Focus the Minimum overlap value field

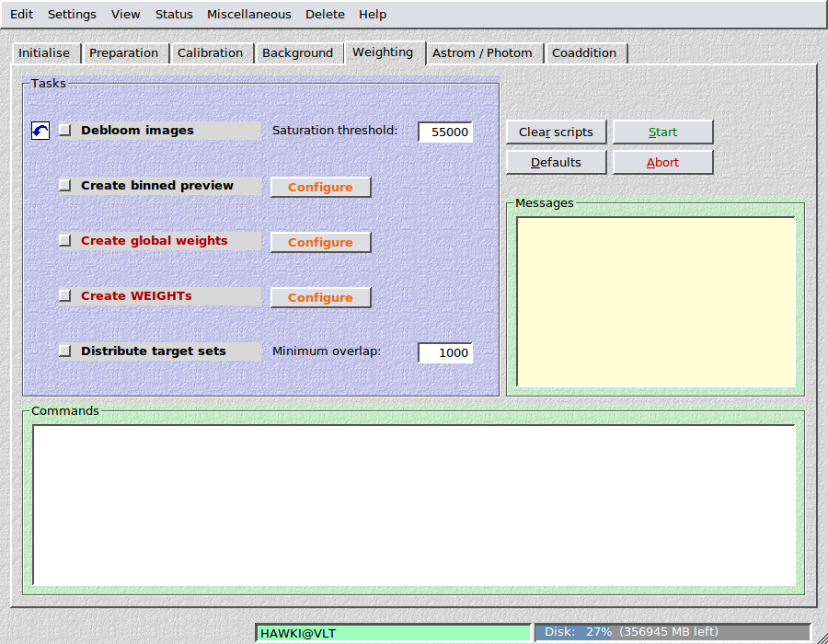tap(445, 352)
